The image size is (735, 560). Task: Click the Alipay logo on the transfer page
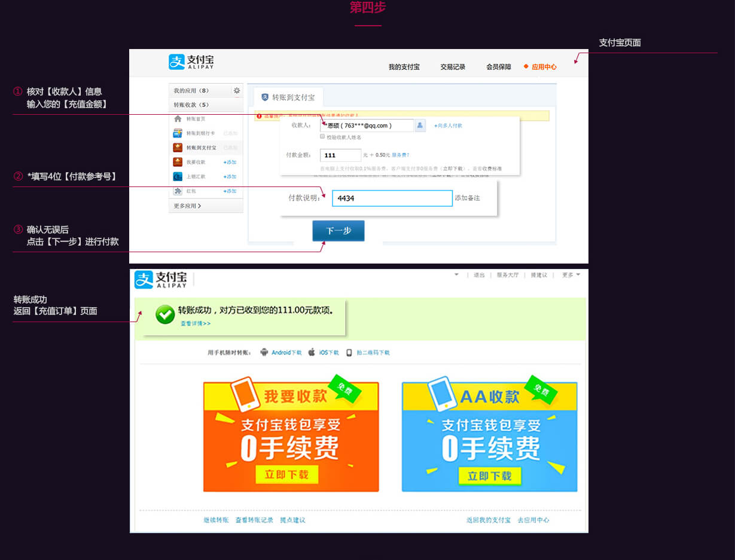click(x=191, y=62)
